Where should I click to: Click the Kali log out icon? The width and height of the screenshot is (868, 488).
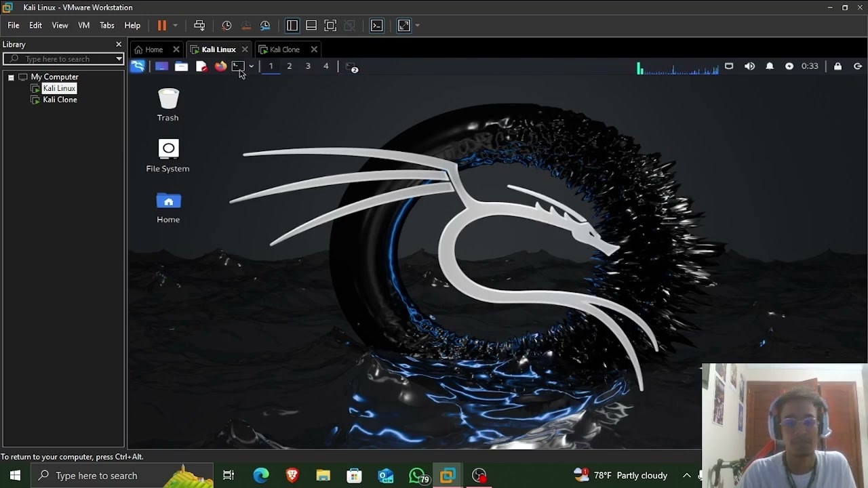(x=858, y=66)
